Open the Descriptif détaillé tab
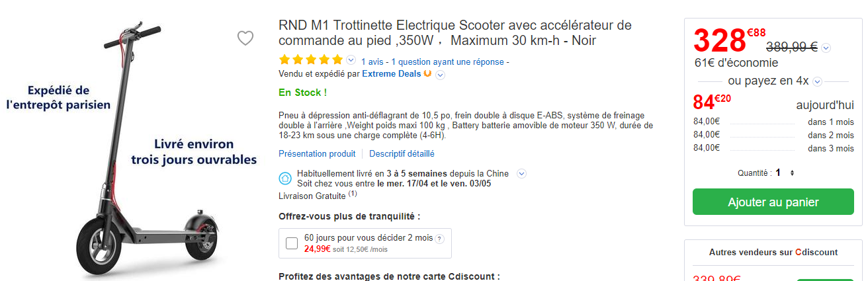This screenshot has width=868, height=281. (402, 153)
